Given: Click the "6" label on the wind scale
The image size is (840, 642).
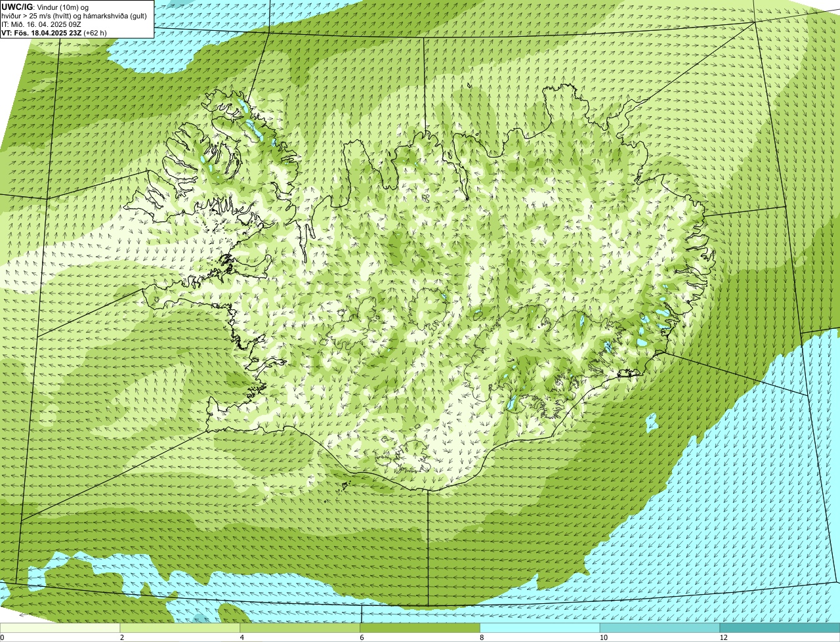Looking at the screenshot, I should coord(362,637).
